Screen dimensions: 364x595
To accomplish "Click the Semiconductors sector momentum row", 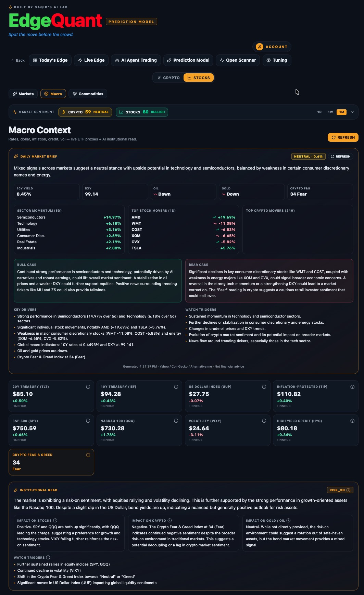I will click(69, 217).
